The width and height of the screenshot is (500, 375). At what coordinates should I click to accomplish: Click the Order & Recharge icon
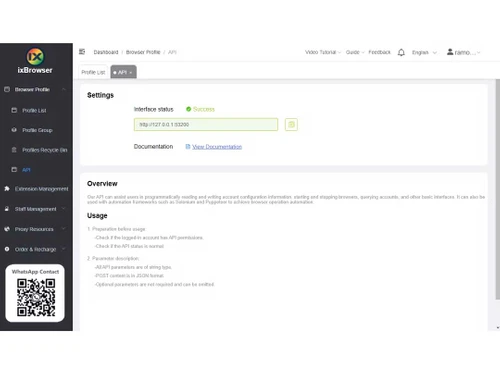(7, 249)
